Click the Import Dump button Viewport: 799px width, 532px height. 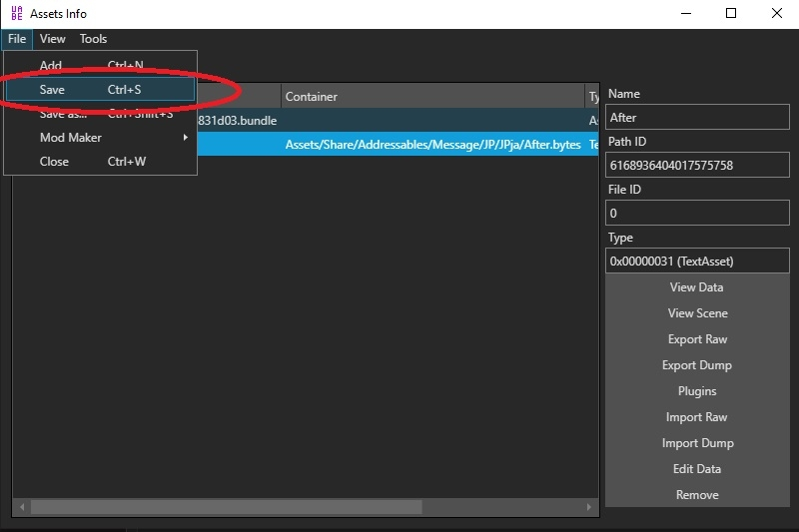pos(697,443)
